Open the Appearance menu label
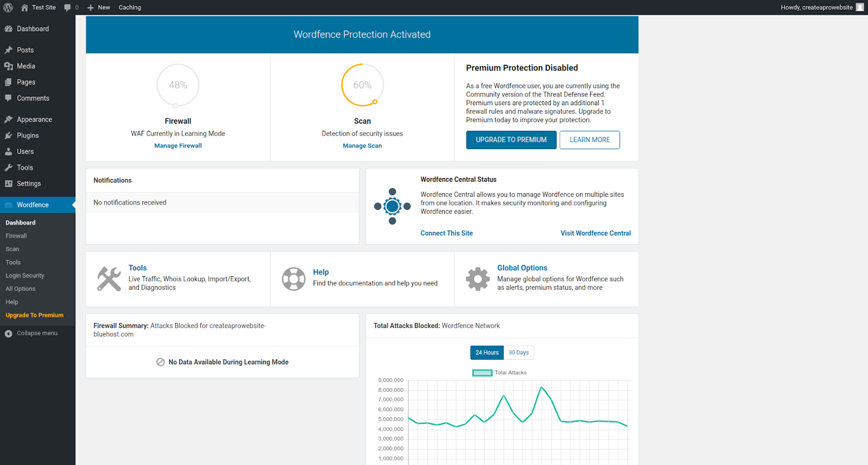This screenshot has height=465, width=868. (x=35, y=119)
